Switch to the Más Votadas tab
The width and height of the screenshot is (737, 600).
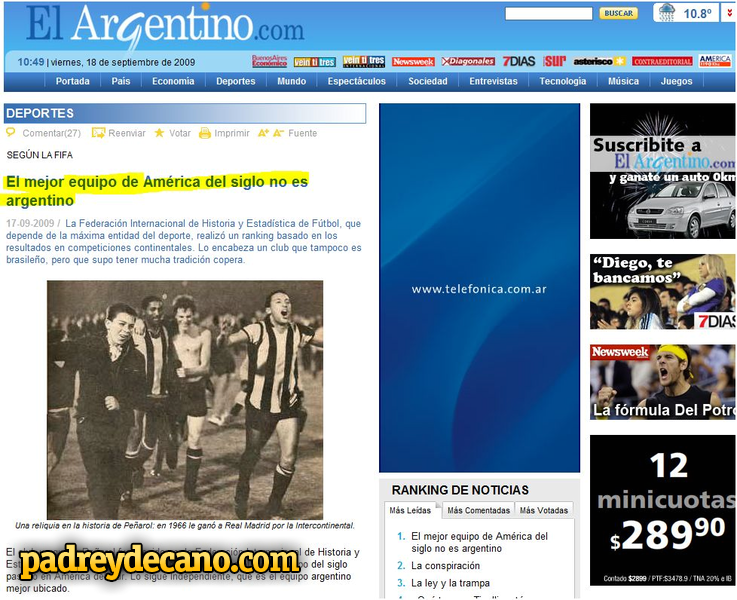click(544, 510)
